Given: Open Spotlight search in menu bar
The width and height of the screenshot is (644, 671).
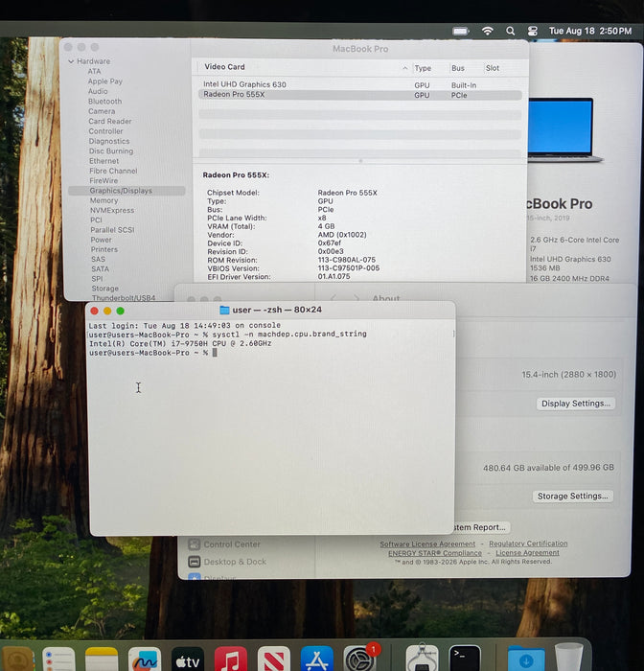Looking at the screenshot, I should point(510,31).
